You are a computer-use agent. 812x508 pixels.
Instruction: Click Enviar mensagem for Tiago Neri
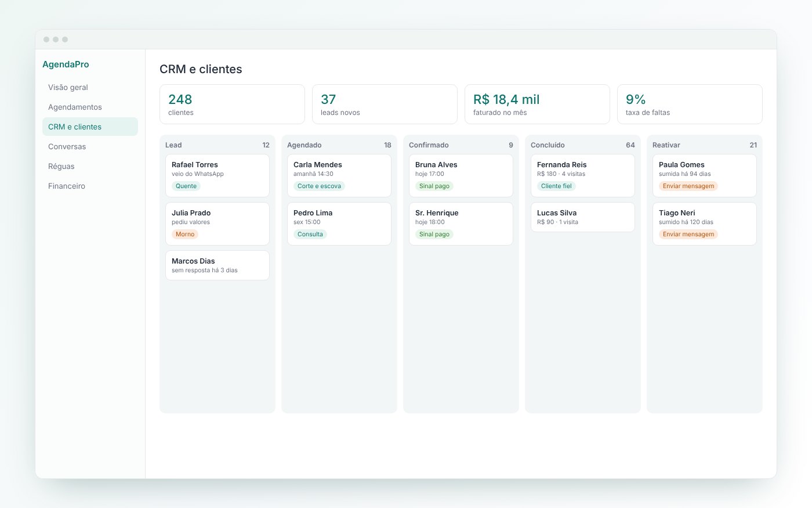point(688,235)
